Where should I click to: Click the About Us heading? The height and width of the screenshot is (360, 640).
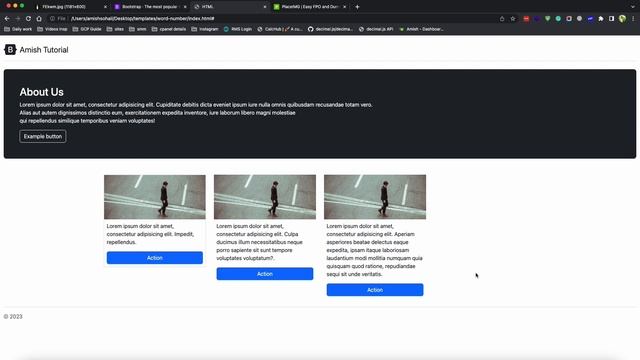pyautogui.click(x=41, y=92)
